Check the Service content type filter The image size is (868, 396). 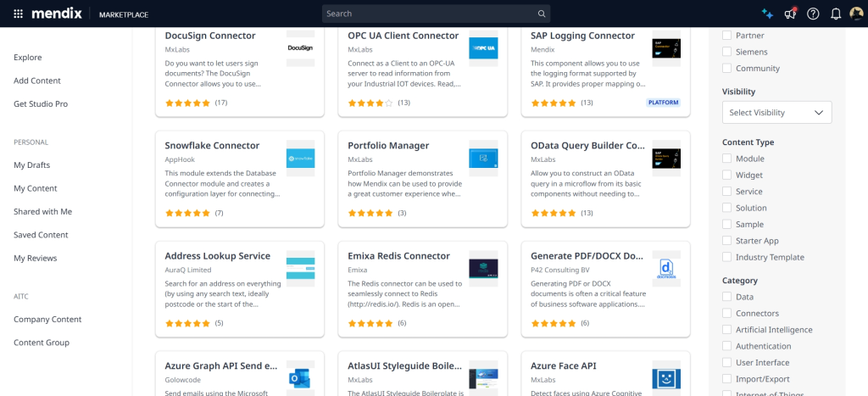pyautogui.click(x=726, y=192)
